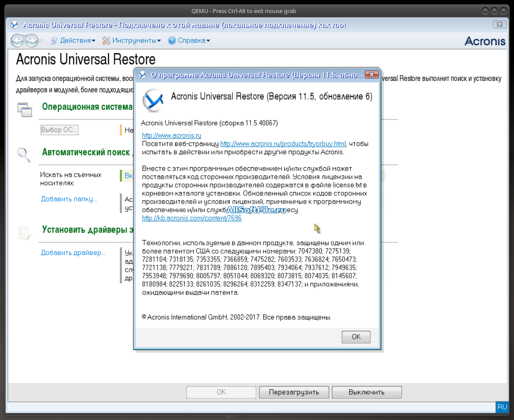
Task: Click the Операционная система windows icon
Action: [25, 109]
